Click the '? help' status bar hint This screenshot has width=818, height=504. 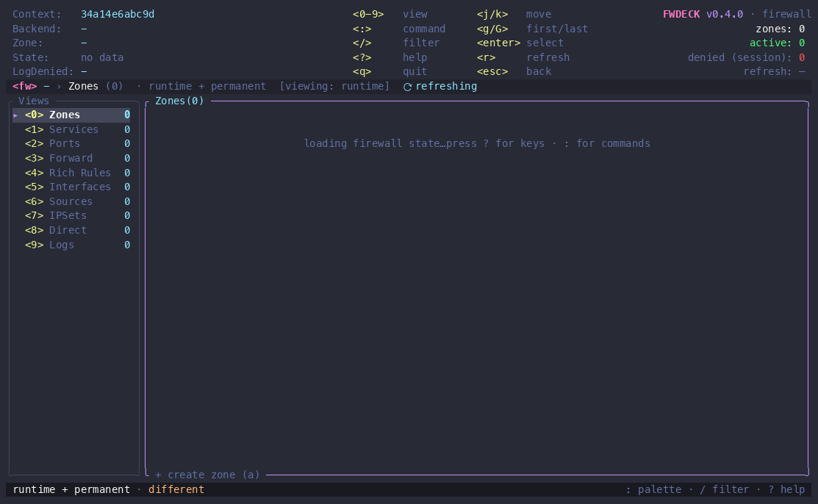[x=786, y=489]
